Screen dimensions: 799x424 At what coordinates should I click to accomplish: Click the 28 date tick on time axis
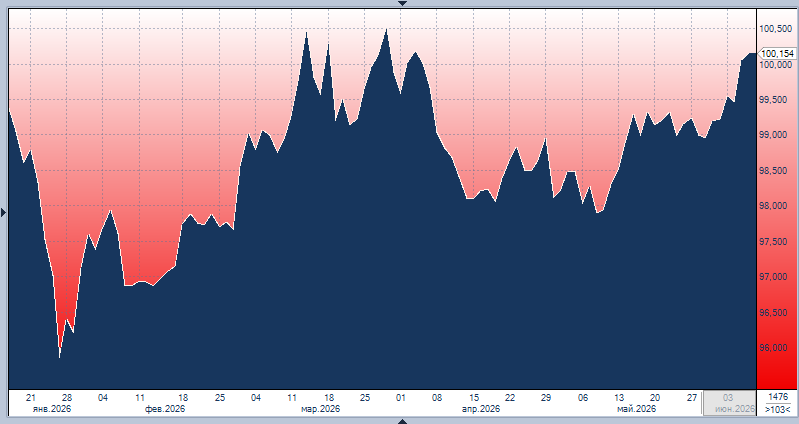click(x=67, y=398)
